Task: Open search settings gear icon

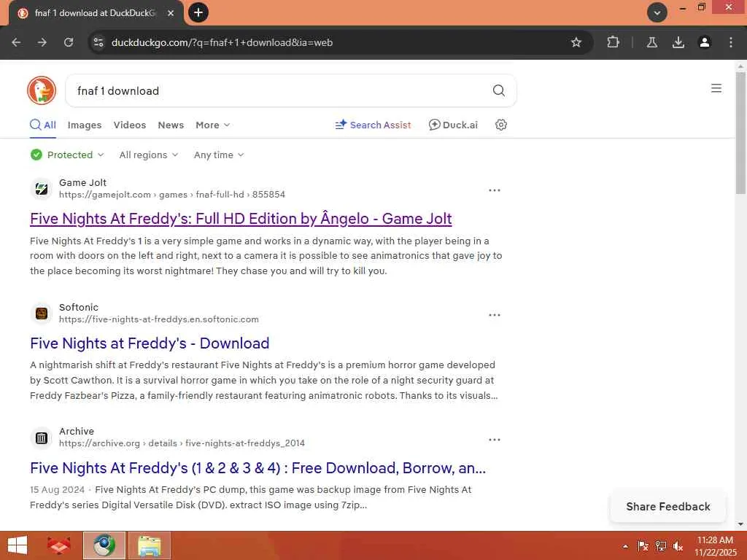Action: pos(500,125)
